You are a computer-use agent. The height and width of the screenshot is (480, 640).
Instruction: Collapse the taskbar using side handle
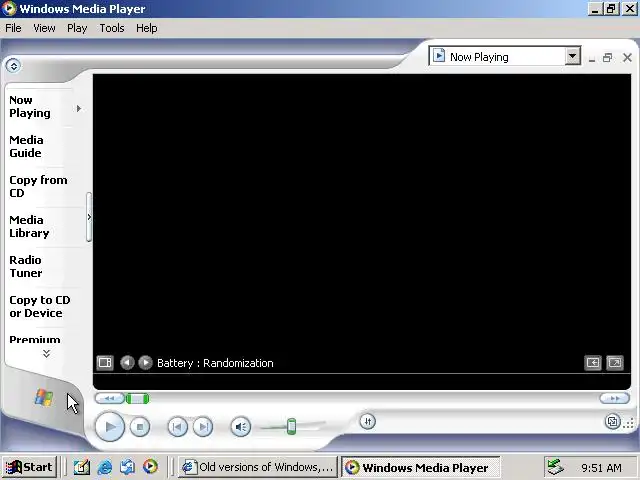(x=89, y=217)
